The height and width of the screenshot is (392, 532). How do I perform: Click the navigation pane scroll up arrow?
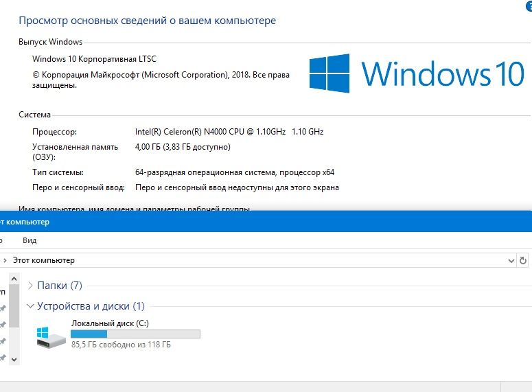14,279
